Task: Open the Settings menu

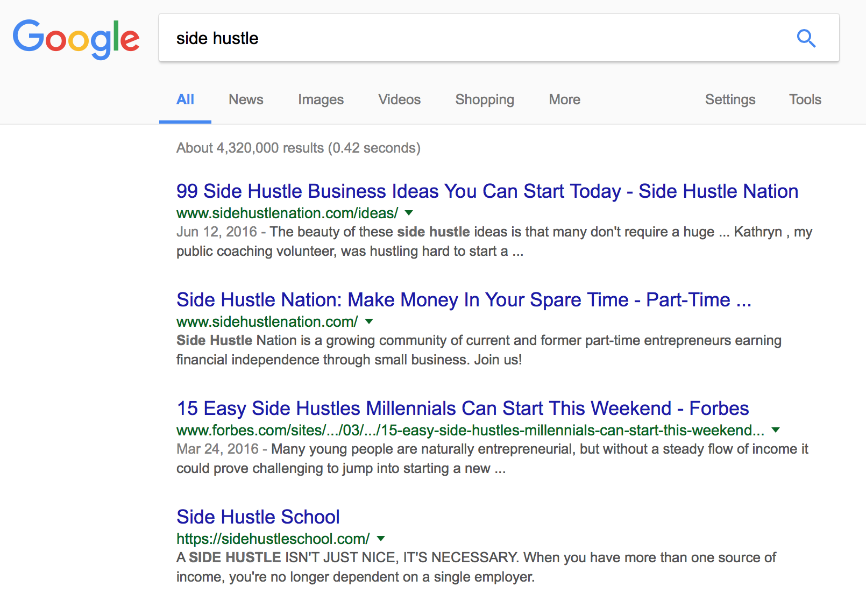Action: (730, 100)
